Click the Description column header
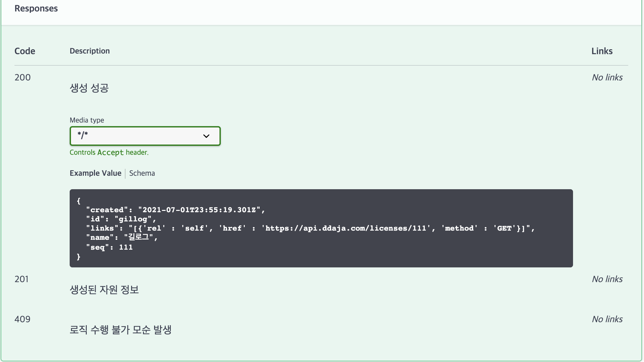The image size is (644, 362). click(89, 51)
